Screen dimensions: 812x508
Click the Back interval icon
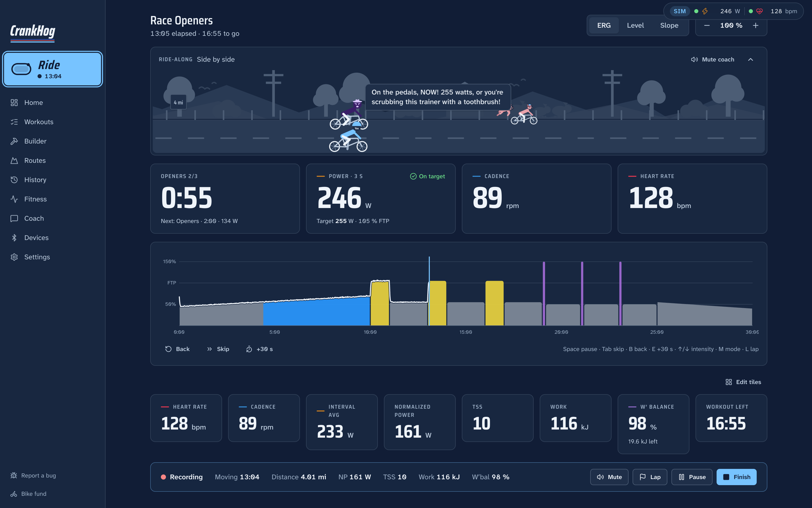coord(168,349)
